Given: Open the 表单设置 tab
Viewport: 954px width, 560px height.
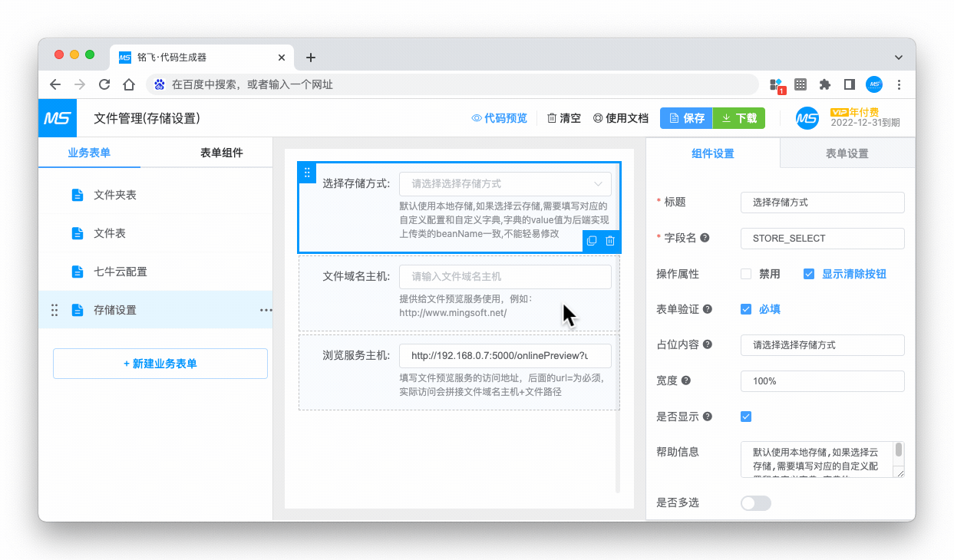Looking at the screenshot, I should [x=847, y=153].
